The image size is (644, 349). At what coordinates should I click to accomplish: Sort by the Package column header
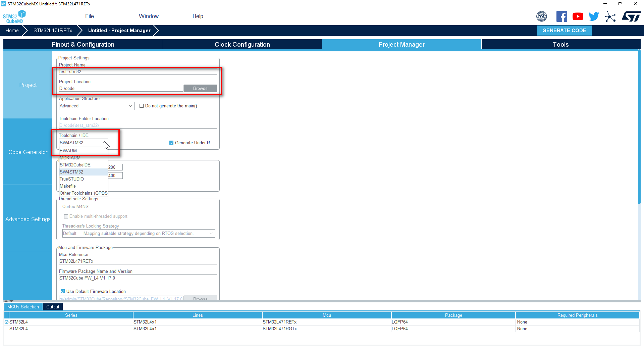(453, 315)
